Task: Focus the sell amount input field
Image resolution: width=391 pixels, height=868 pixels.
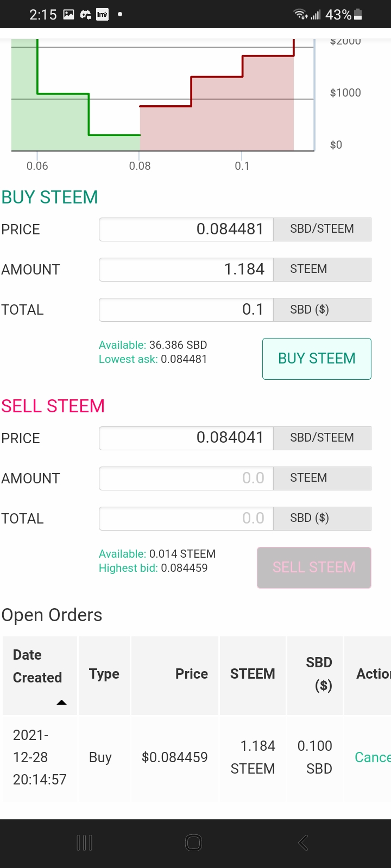Action: pyautogui.click(x=186, y=478)
